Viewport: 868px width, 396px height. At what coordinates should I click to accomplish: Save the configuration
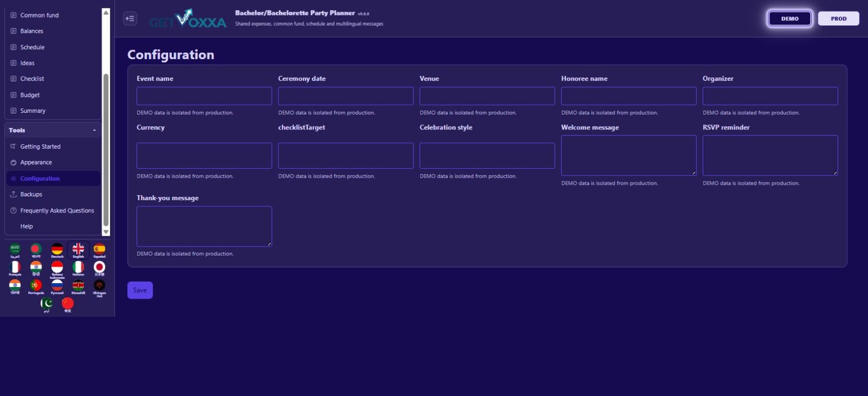pyautogui.click(x=140, y=290)
